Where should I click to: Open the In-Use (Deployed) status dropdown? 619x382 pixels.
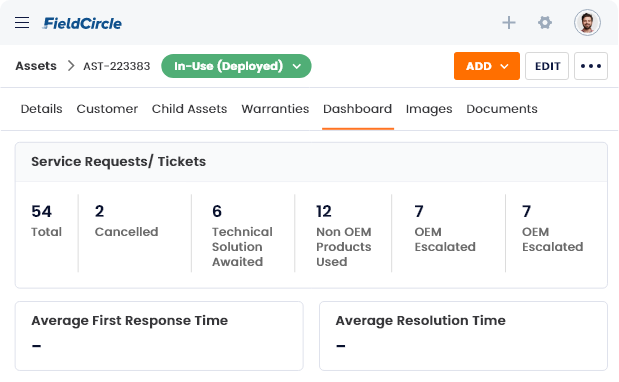(x=236, y=66)
